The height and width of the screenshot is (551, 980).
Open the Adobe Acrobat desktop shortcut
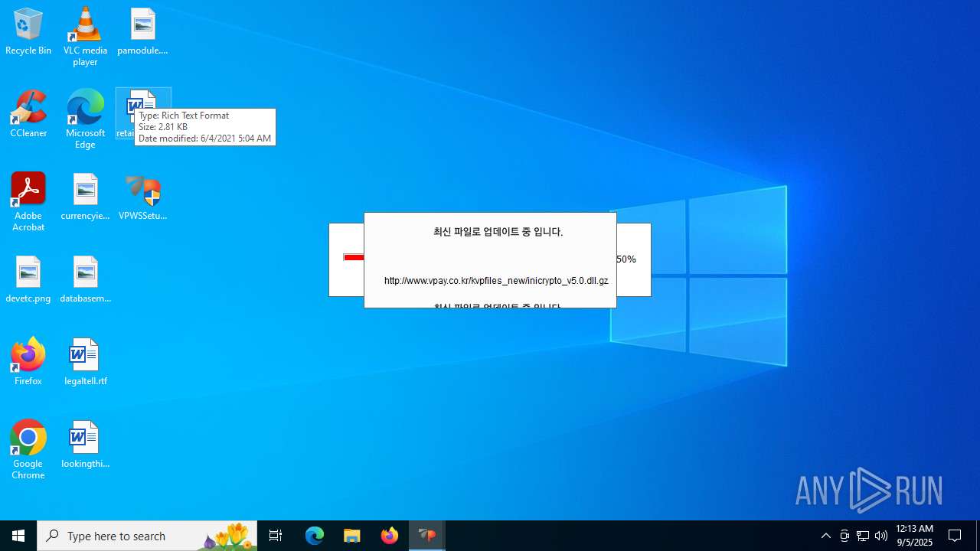28,202
